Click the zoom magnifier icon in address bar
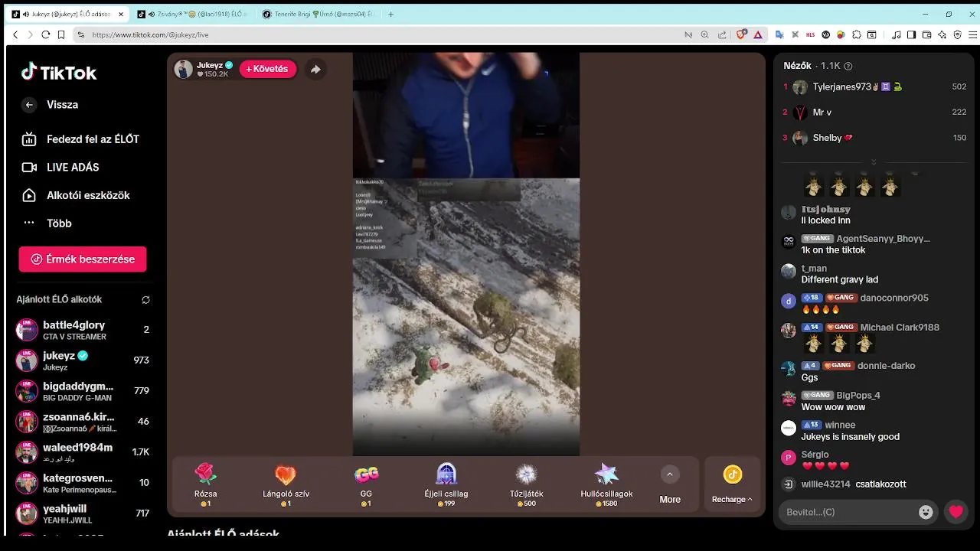The height and width of the screenshot is (551, 980). coord(705,34)
